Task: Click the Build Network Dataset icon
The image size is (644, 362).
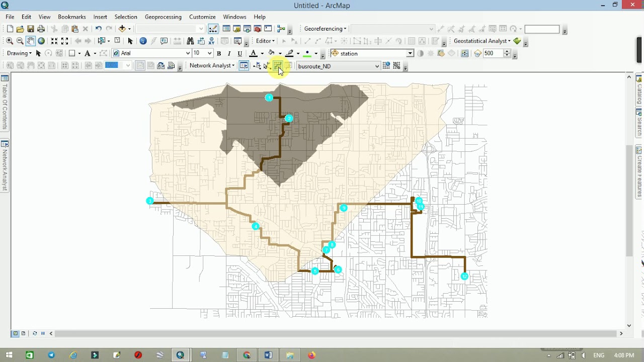Action: 396,65
